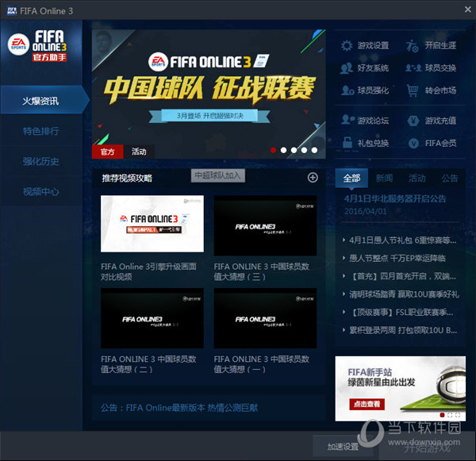Open news 清明球场踏青 赢取10U赛季好礼
This screenshot has width=476, height=461.
[x=404, y=294]
